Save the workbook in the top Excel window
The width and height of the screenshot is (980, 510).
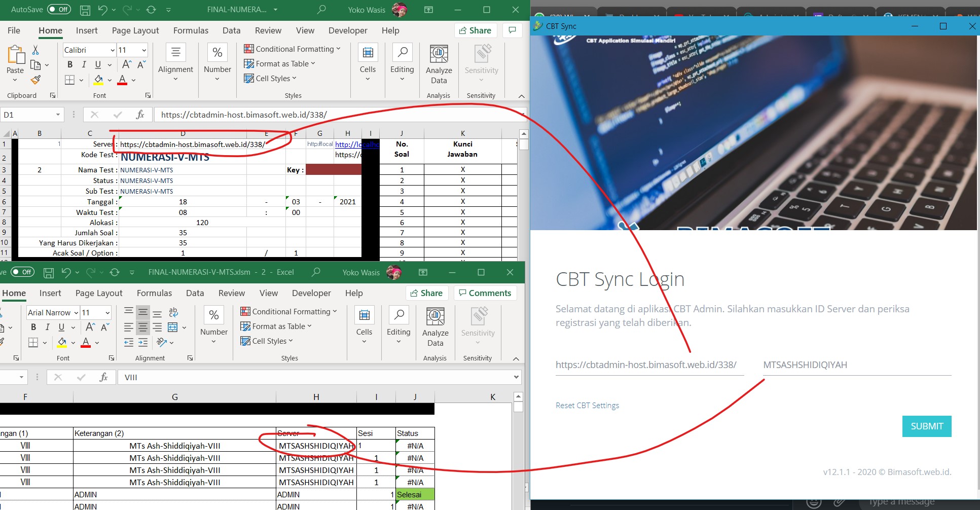85,10
